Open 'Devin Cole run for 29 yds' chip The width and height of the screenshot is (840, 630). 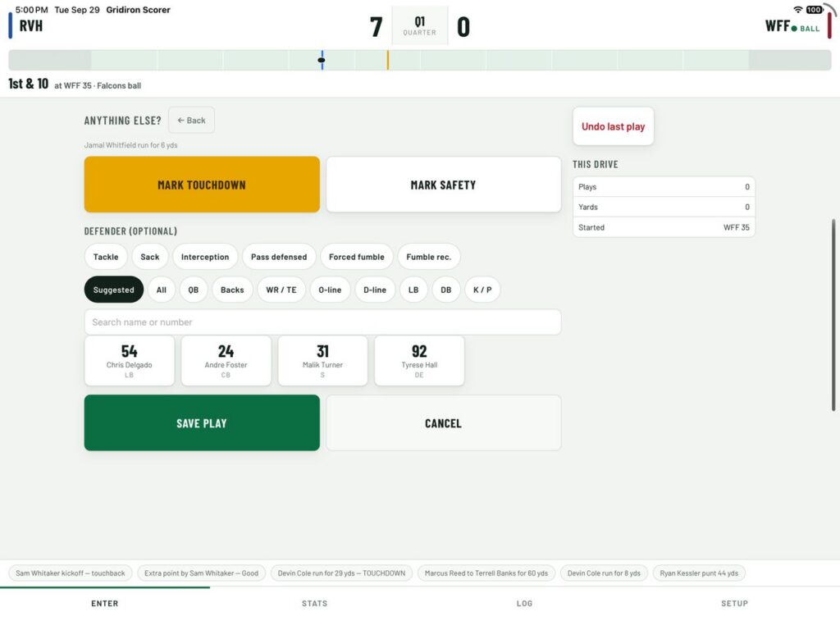click(342, 573)
